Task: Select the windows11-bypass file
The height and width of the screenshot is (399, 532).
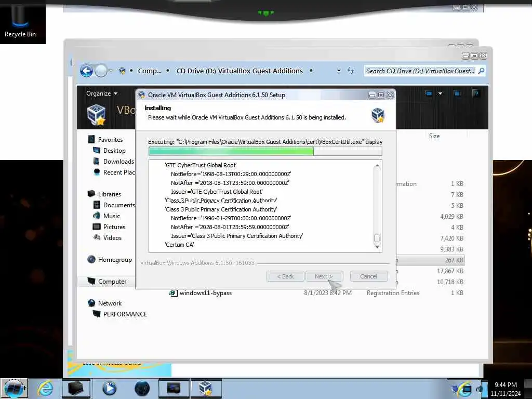Action: point(206,293)
